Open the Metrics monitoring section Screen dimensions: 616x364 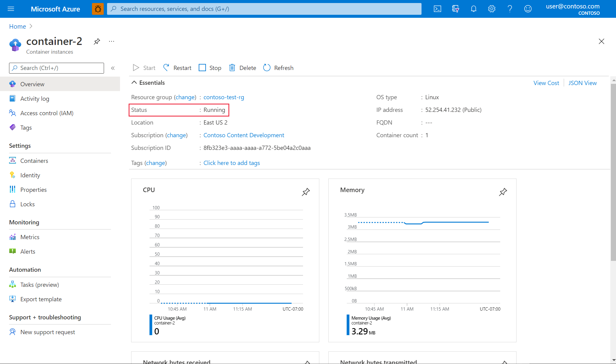pyautogui.click(x=30, y=237)
